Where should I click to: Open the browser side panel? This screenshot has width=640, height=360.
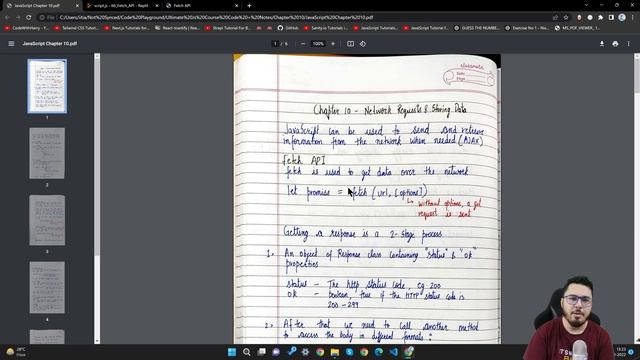(611, 18)
